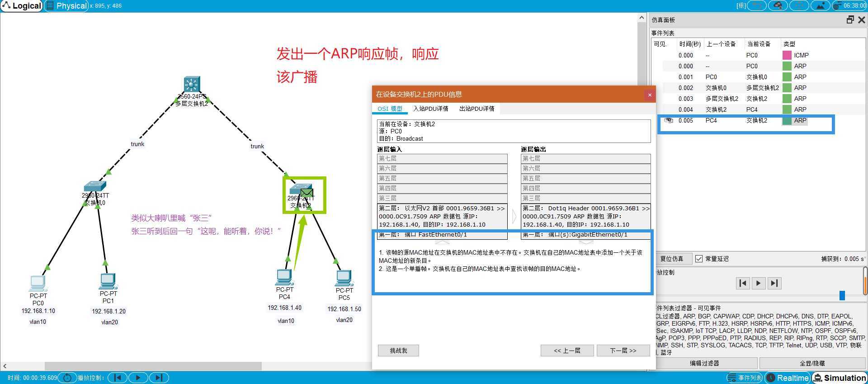The width and height of the screenshot is (868, 384).
Task: Select the PC5 computer icon
Action: click(x=344, y=278)
